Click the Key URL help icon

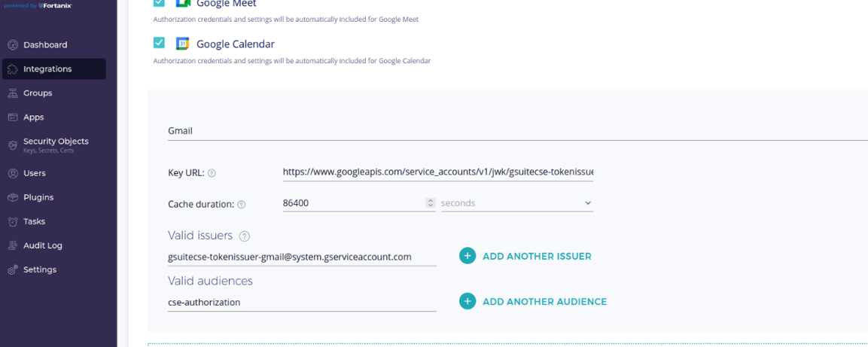click(212, 173)
